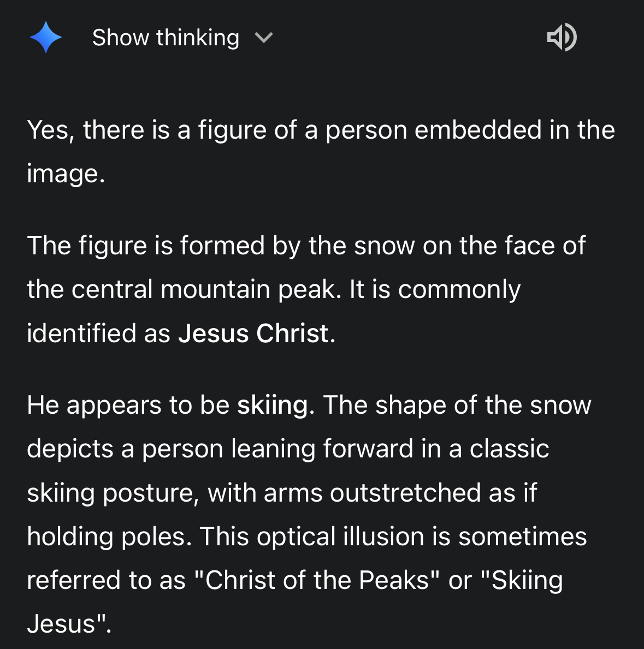Play the response aloud with speaker icon
Image resolution: width=644 pixels, height=649 pixels.
pos(562,37)
